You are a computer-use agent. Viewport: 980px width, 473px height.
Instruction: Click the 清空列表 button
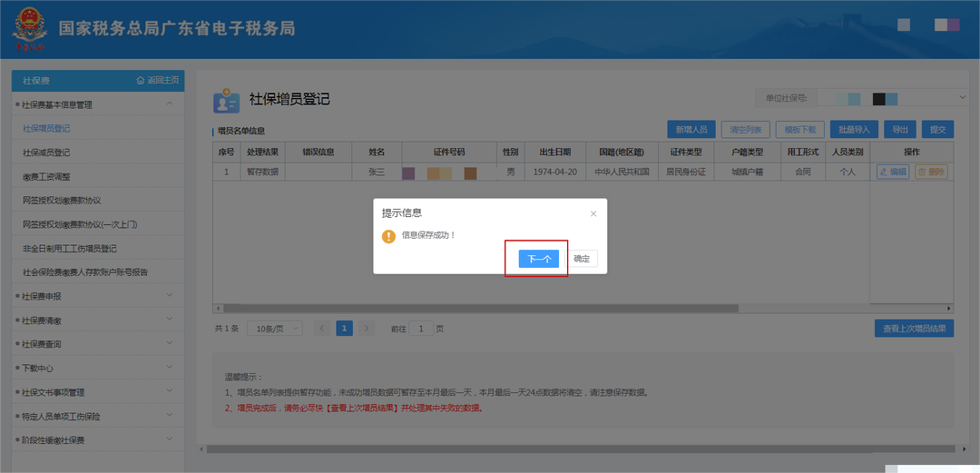pyautogui.click(x=745, y=130)
